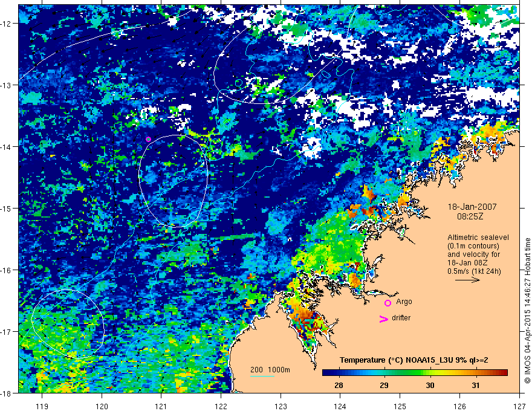The image size is (532, 411).
Task: Click the cyan isobath legend line below 200
Action: pyautogui.click(x=262, y=376)
